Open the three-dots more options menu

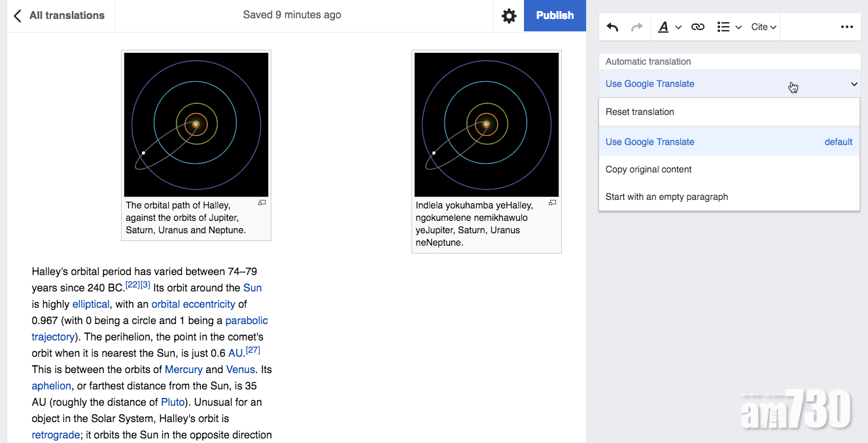point(846,27)
